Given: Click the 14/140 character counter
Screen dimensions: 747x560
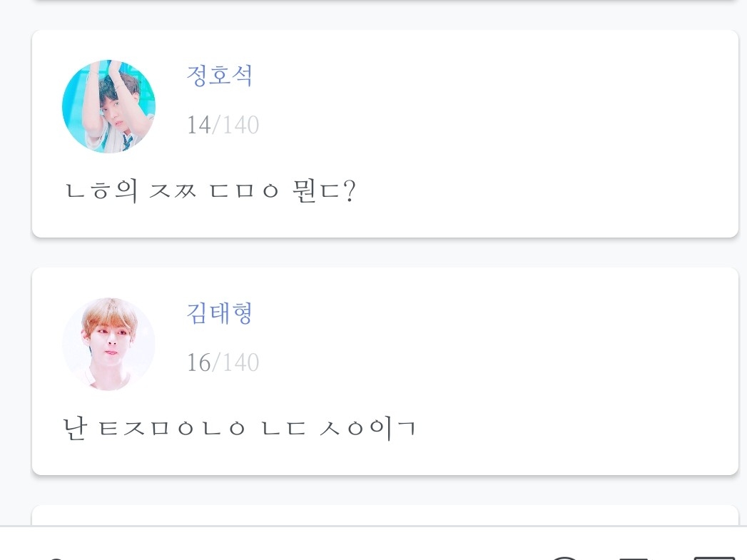Looking at the screenshot, I should 223,126.
